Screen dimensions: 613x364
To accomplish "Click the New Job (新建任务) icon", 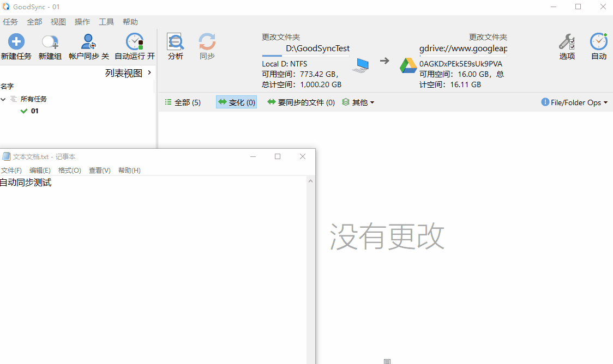I will (x=16, y=41).
